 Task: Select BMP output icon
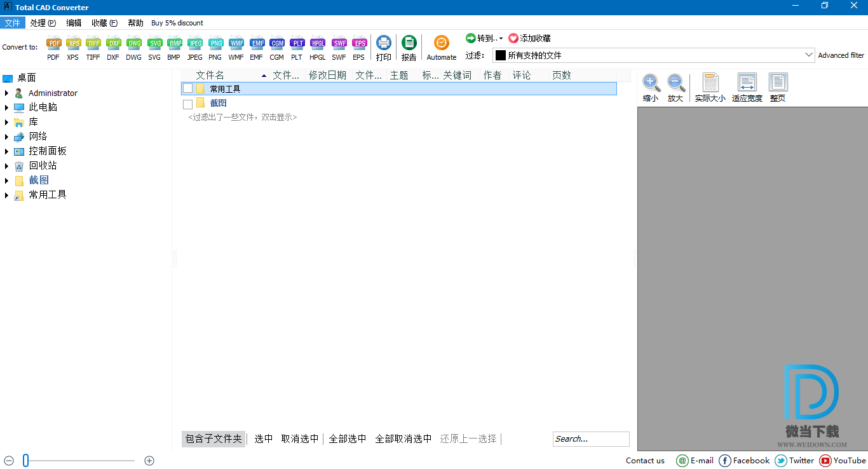click(175, 43)
